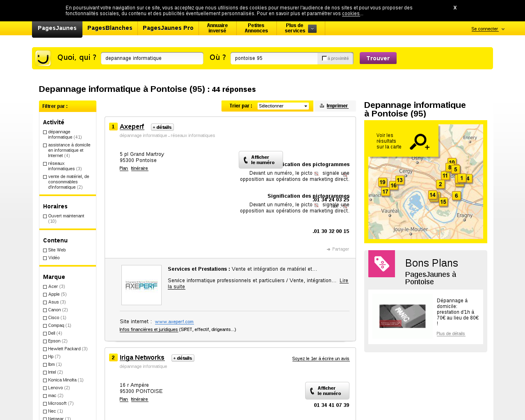Focus the Où location field
This screenshot has width=525, height=420.
274,58
